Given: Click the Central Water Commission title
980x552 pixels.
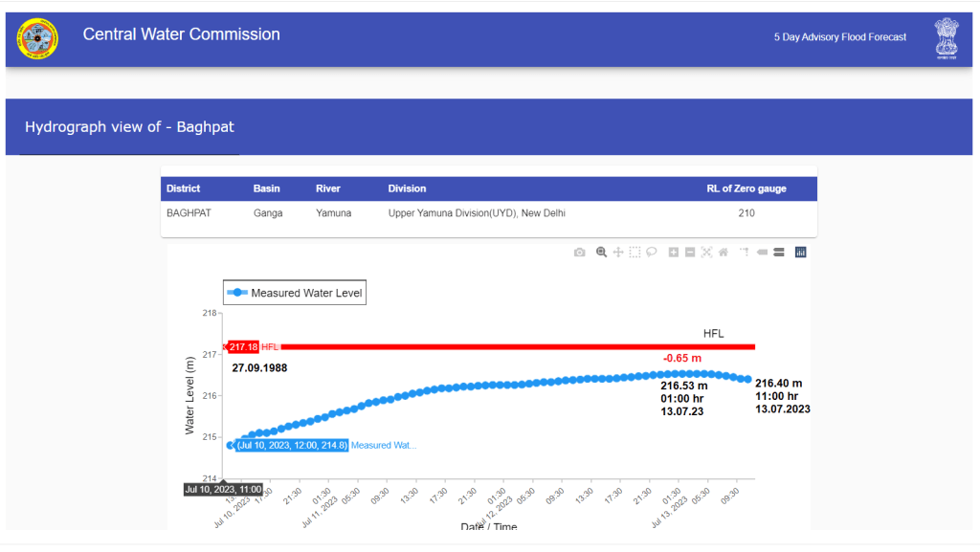Looking at the screenshot, I should click(x=182, y=34).
